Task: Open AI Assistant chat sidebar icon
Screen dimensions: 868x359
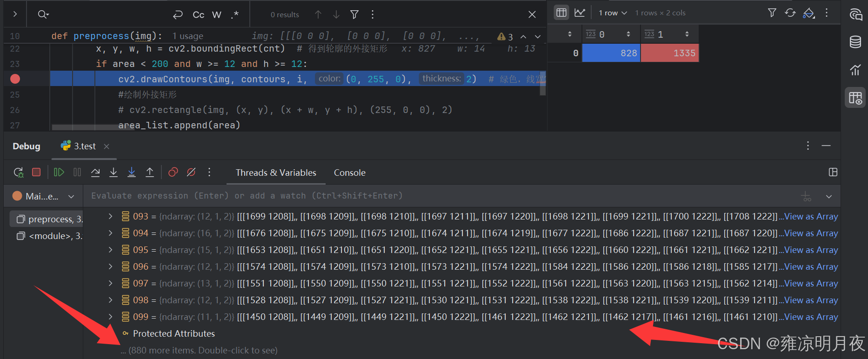Action: click(x=855, y=14)
